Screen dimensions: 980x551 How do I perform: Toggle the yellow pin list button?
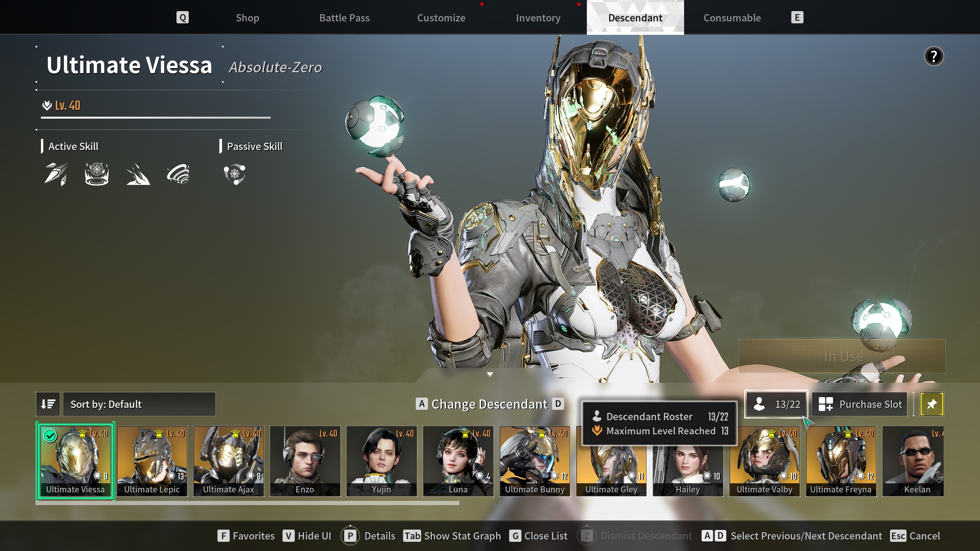[932, 404]
